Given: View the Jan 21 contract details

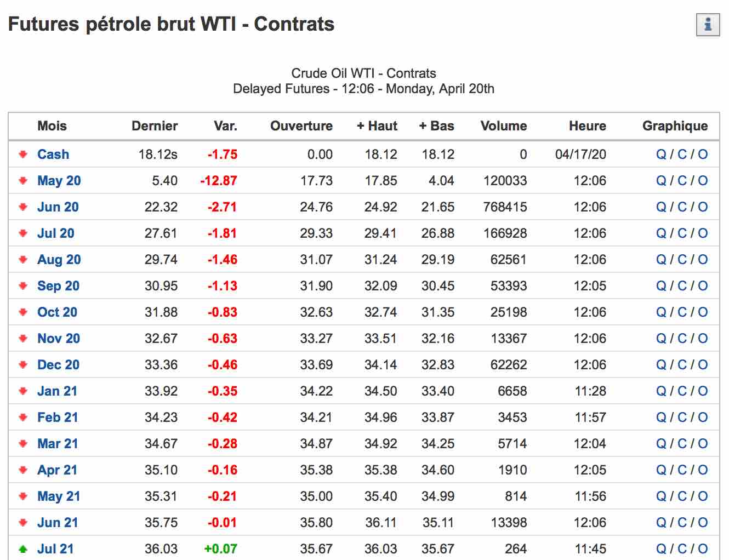Looking at the screenshot, I should [x=57, y=391].
